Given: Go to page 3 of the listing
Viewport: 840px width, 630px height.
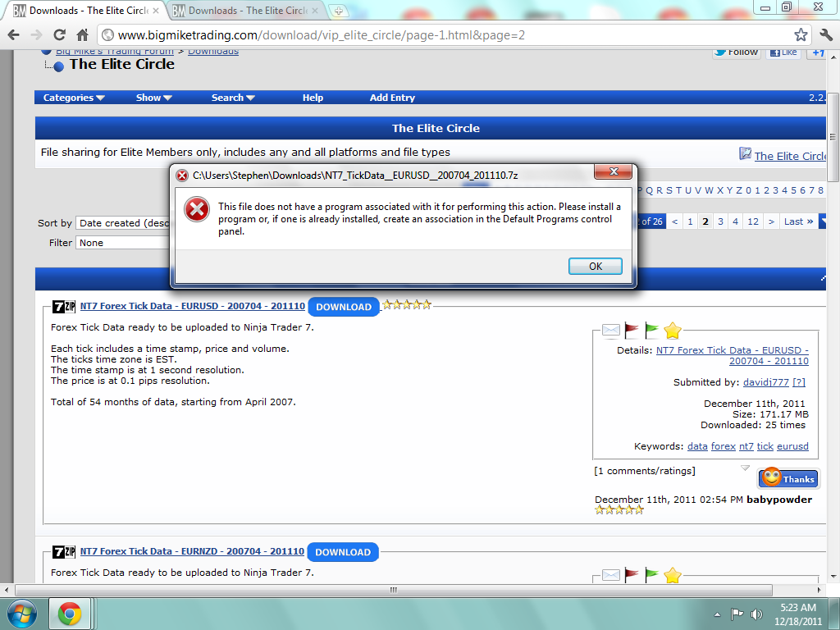Looking at the screenshot, I should click(720, 221).
